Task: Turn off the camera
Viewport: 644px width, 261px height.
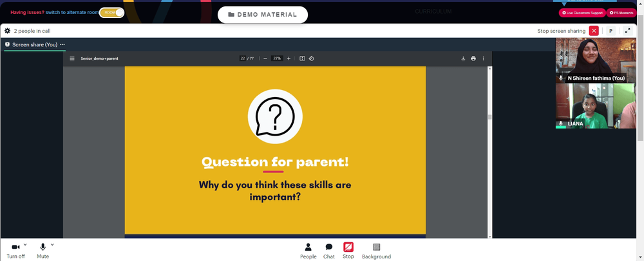Action: [15, 251]
